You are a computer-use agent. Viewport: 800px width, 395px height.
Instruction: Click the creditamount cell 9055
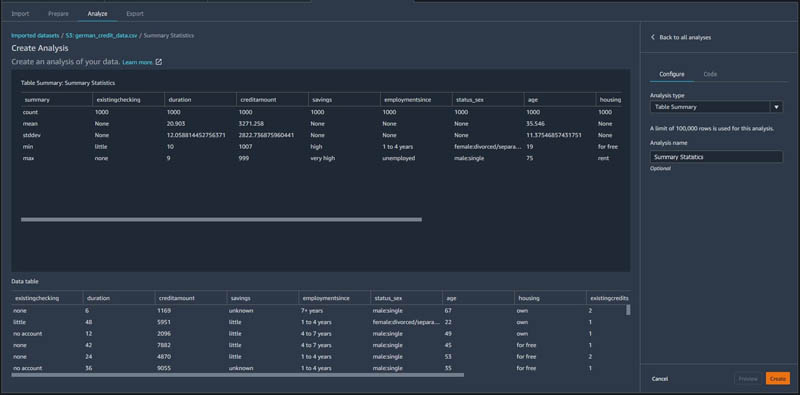tap(164, 368)
